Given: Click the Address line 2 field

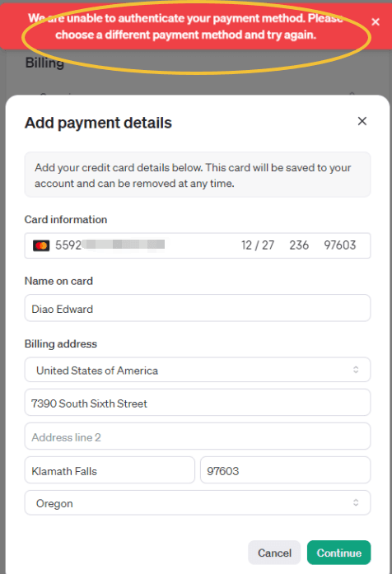Looking at the screenshot, I should (198, 436).
